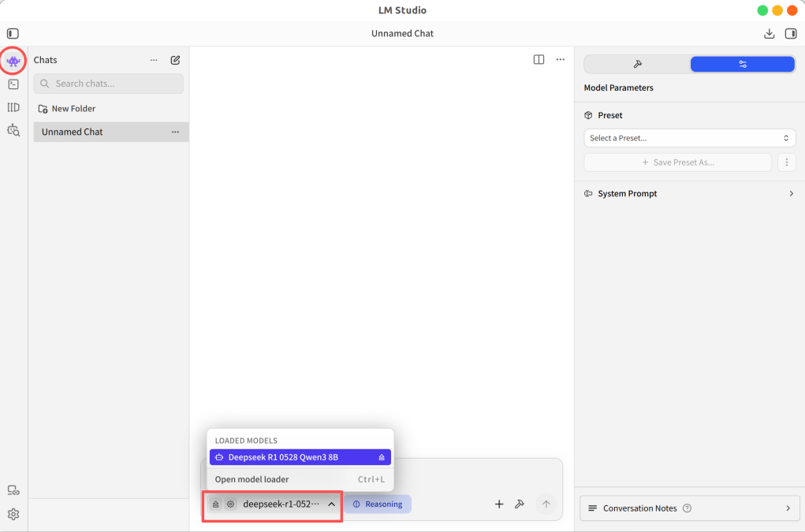This screenshot has width=805, height=532.
Task: Click New Folder in chats list
Action: point(67,109)
